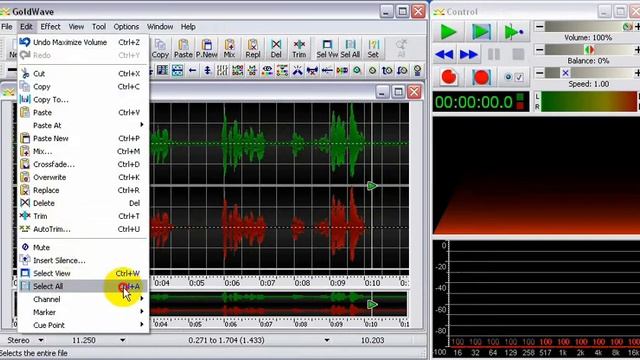Viewport: 640px width, 360px height.
Task: Choose Paste New from Edit menu
Action: click(x=83, y=138)
